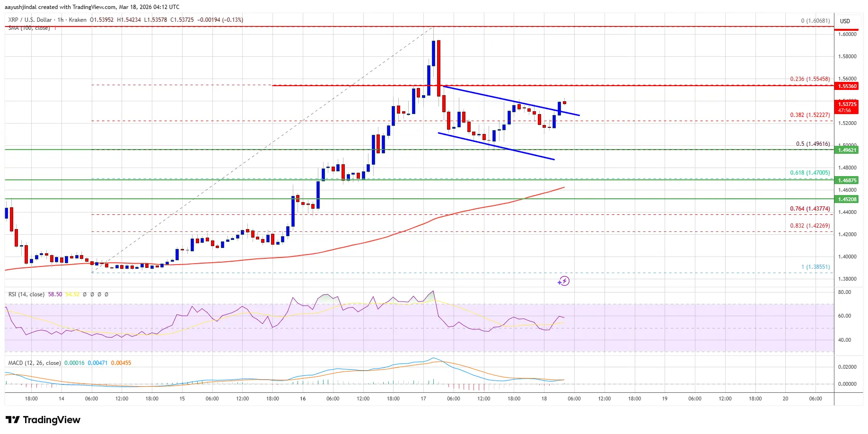Select the red 1.55360 price label
Viewport: 868px width, 434px height.
(x=848, y=87)
